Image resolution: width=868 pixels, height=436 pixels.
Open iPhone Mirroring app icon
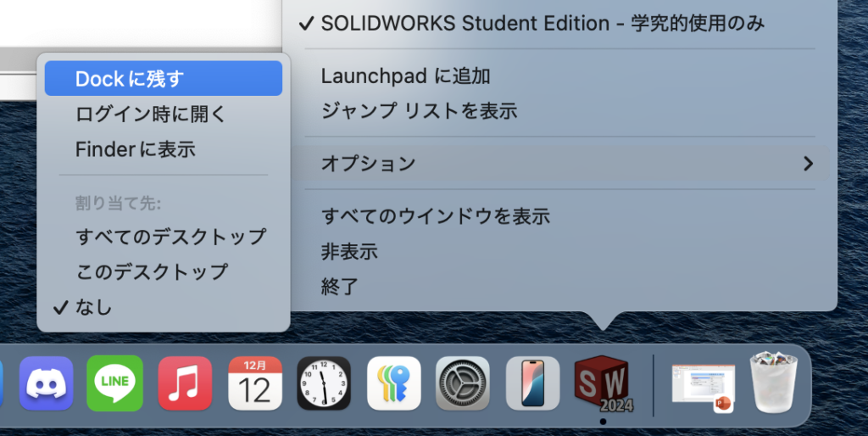533,383
